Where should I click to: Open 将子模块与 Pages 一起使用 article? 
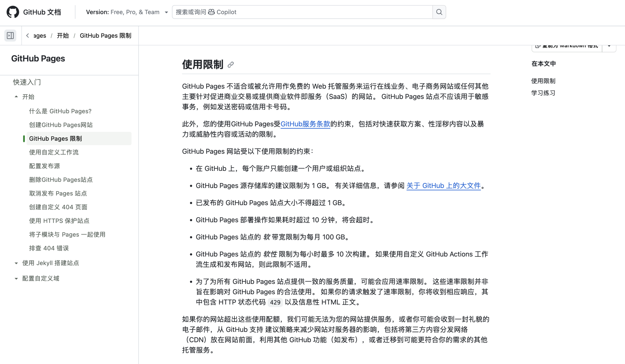pyautogui.click(x=67, y=234)
